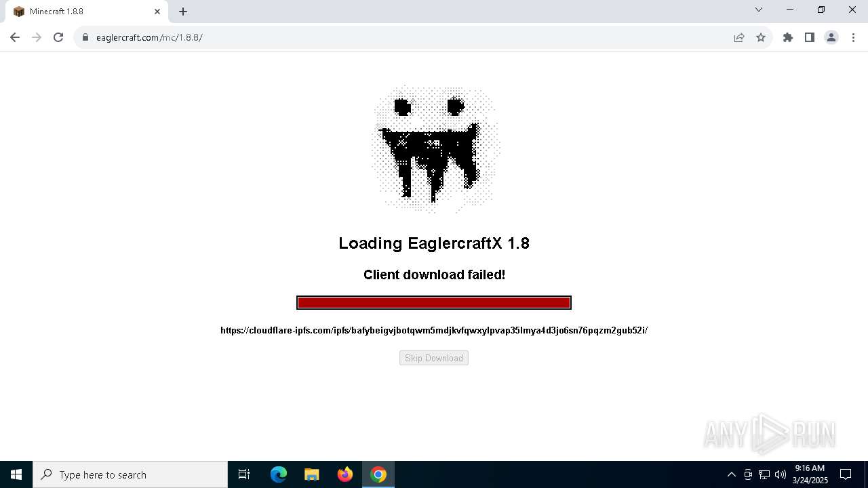Image resolution: width=868 pixels, height=488 pixels.
Task: Toggle the browser side panel icon
Action: [x=810, y=37]
